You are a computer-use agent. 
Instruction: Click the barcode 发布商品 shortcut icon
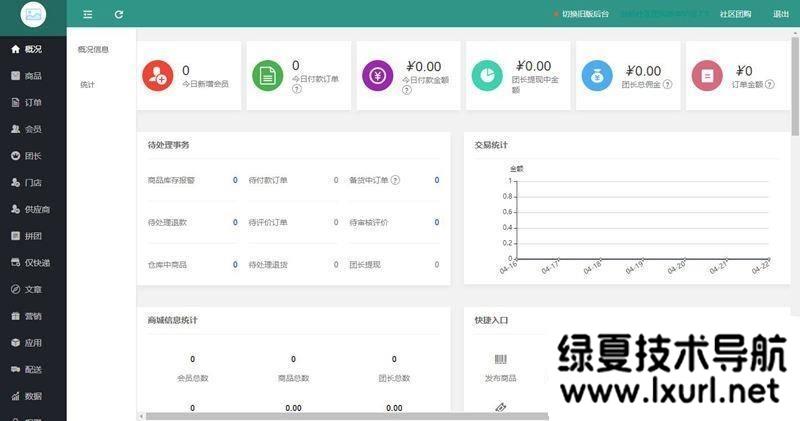click(x=500, y=359)
